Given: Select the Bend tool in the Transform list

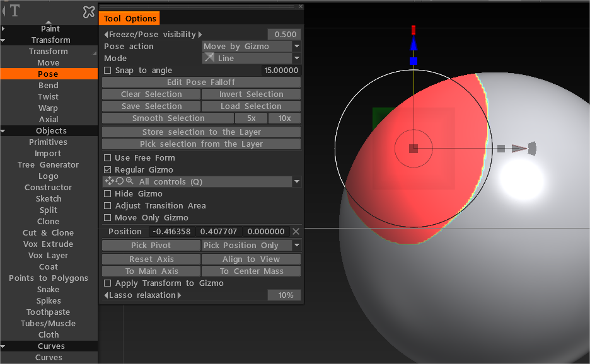Looking at the screenshot, I should (x=49, y=86).
